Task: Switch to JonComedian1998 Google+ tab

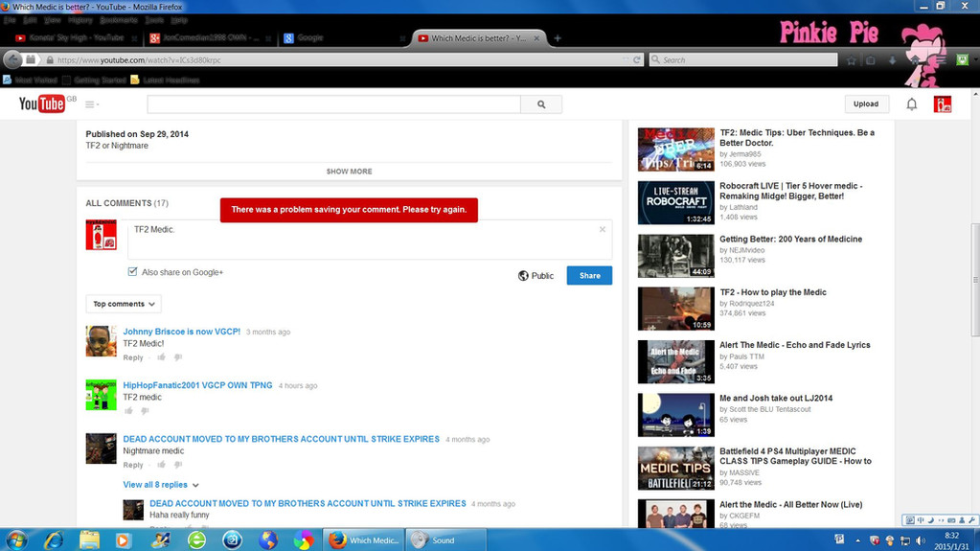Action: (x=210, y=38)
